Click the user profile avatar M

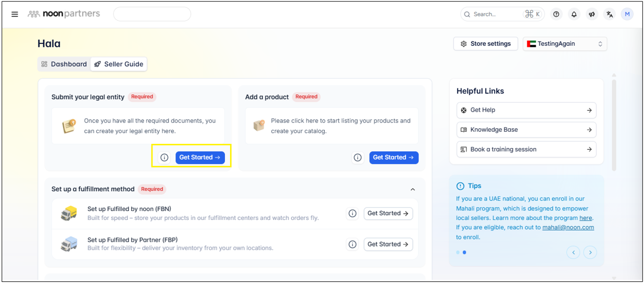[627, 14]
